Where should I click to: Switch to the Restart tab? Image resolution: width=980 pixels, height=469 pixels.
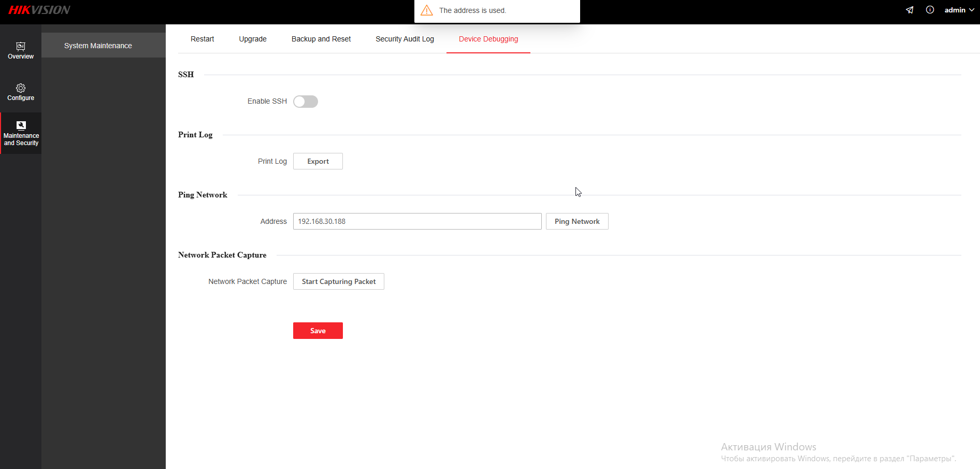[x=202, y=39]
